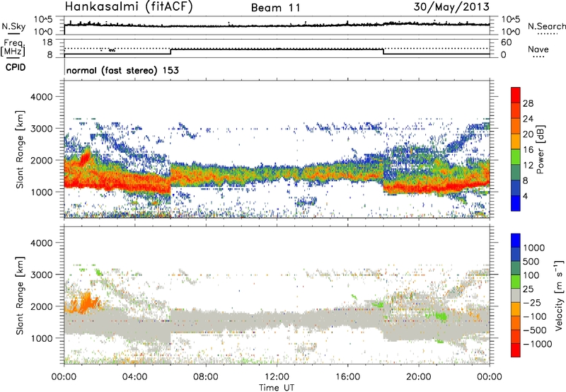The image size is (566, 392).
Task: Click the blue top segment of Velocity colorbar
Action: (516, 240)
